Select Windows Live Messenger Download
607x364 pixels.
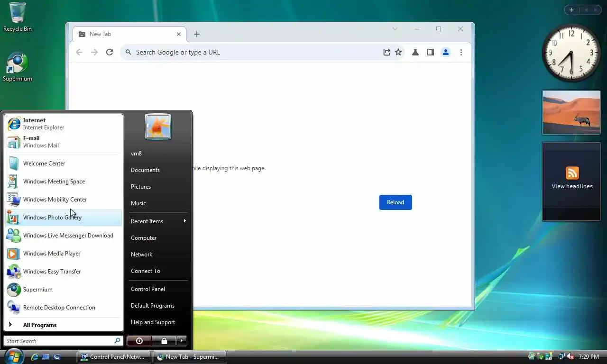click(64, 236)
